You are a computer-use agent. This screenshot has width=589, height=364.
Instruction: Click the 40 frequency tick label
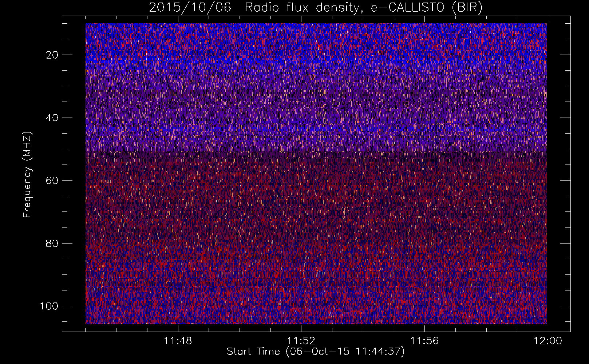pyautogui.click(x=52, y=118)
